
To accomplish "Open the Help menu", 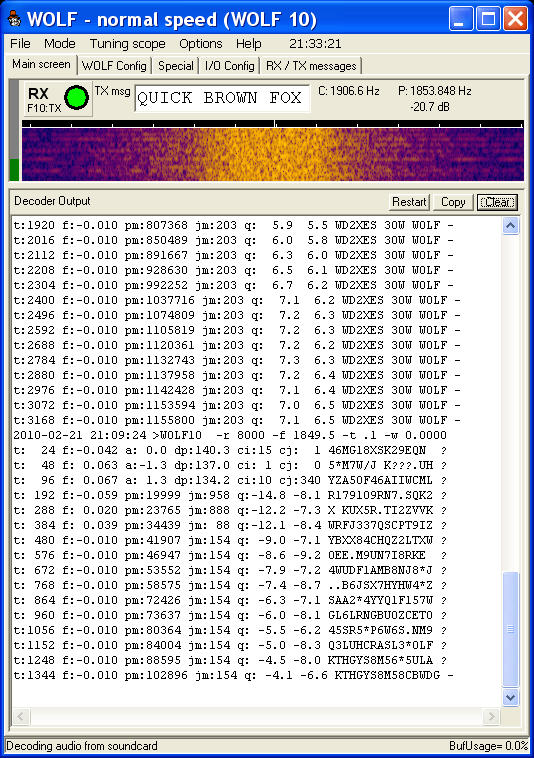I will pos(248,44).
